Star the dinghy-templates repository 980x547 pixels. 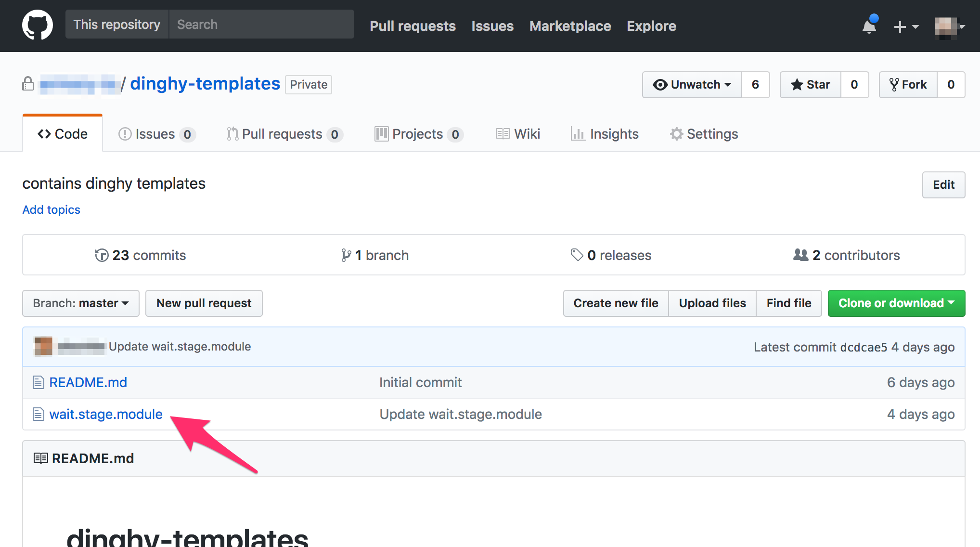coord(811,85)
